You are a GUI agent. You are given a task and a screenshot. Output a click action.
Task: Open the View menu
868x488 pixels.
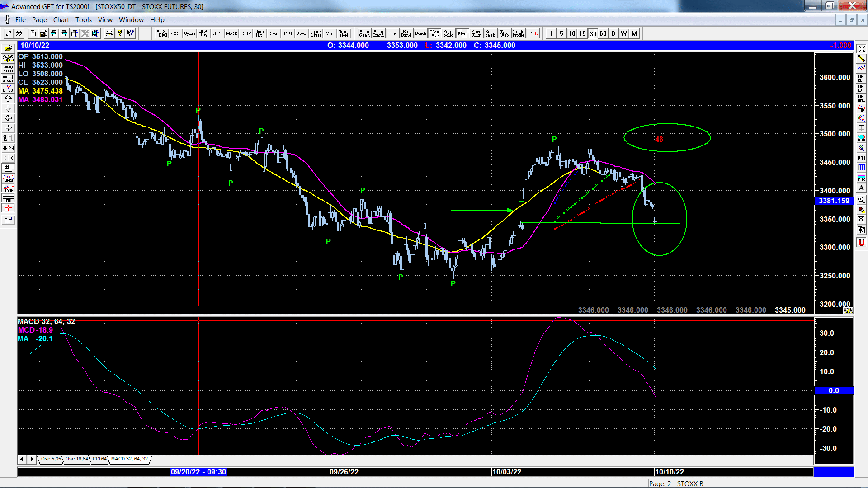click(x=105, y=20)
